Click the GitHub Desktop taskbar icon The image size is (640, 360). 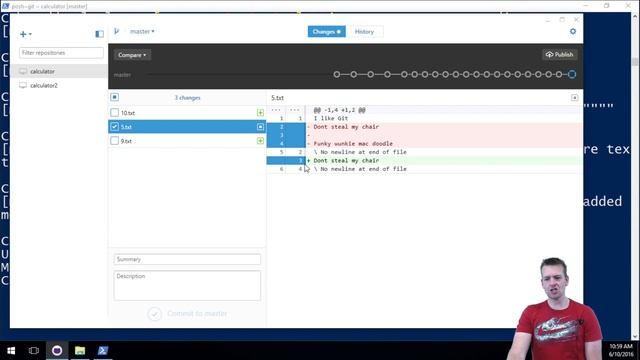click(x=57, y=351)
